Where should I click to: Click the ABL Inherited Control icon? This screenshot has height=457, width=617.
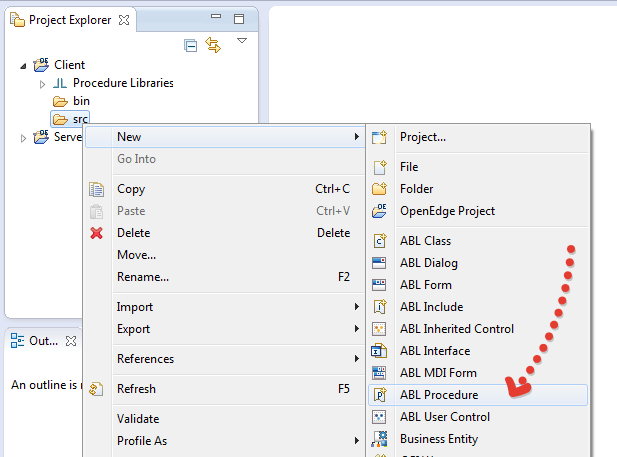(x=379, y=329)
